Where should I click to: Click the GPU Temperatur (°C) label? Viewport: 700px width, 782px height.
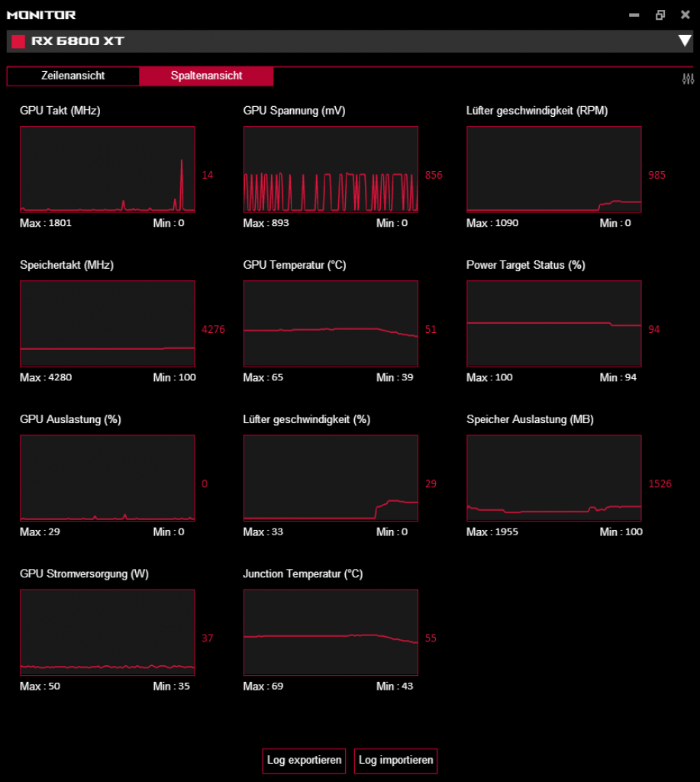[x=295, y=265]
